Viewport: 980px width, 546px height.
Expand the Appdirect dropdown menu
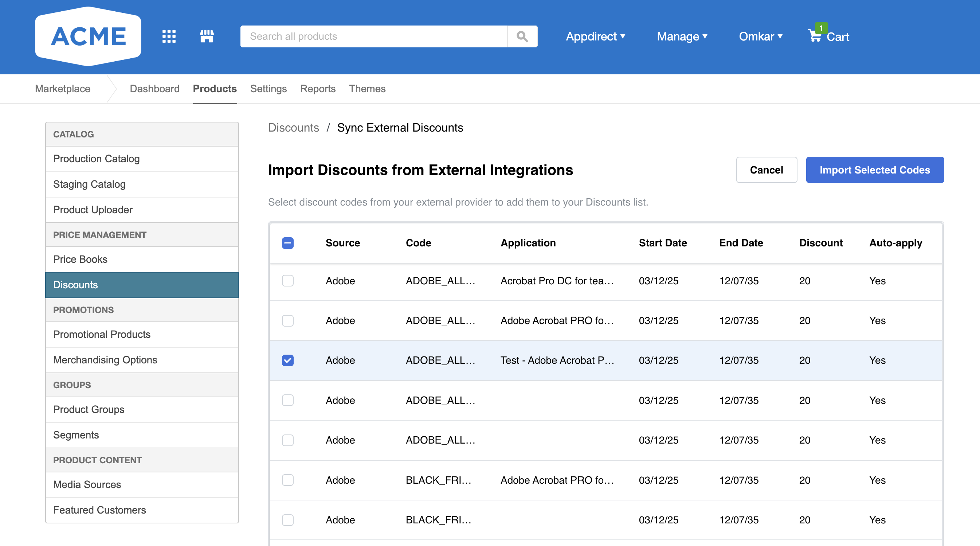click(595, 36)
